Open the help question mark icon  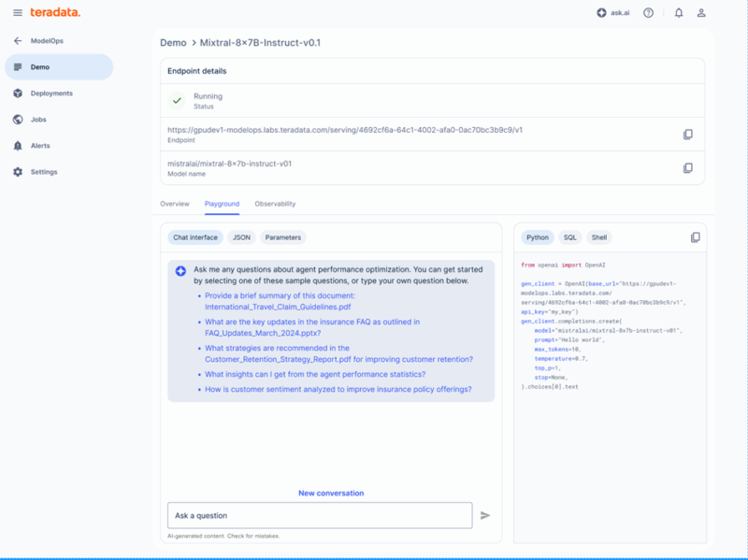click(x=649, y=13)
